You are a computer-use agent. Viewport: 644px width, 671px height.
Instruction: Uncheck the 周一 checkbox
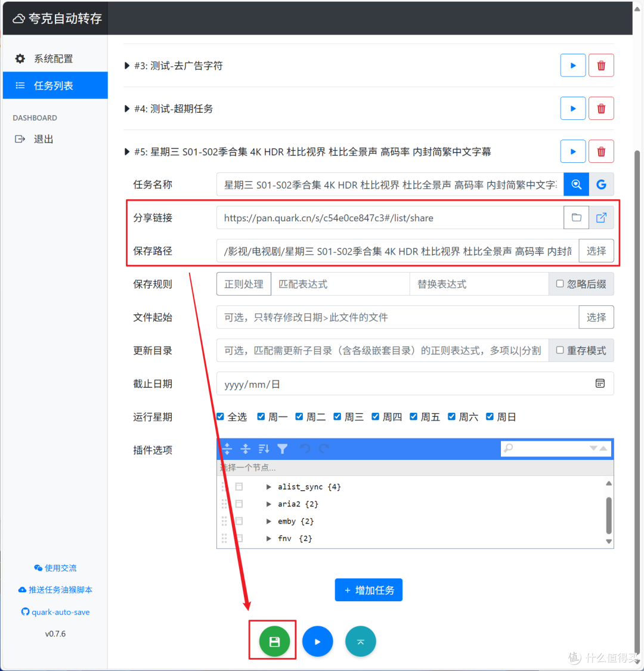pos(261,416)
